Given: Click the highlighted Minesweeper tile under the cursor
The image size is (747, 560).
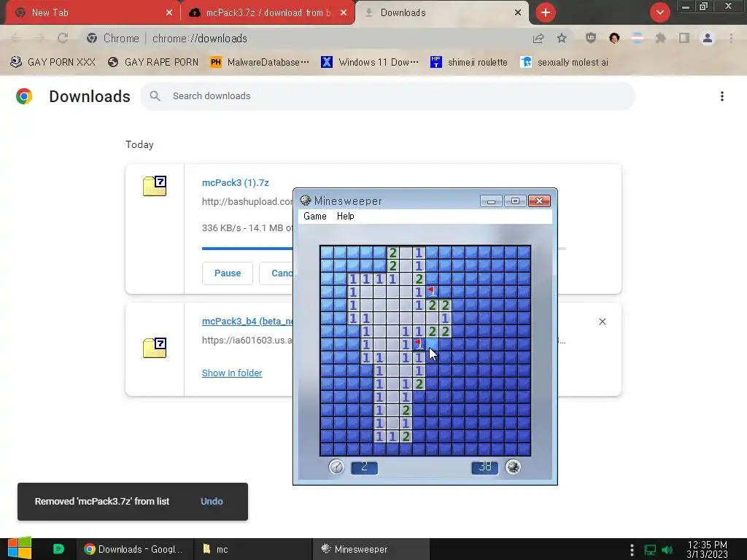Looking at the screenshot, I should tap(432, 344).
